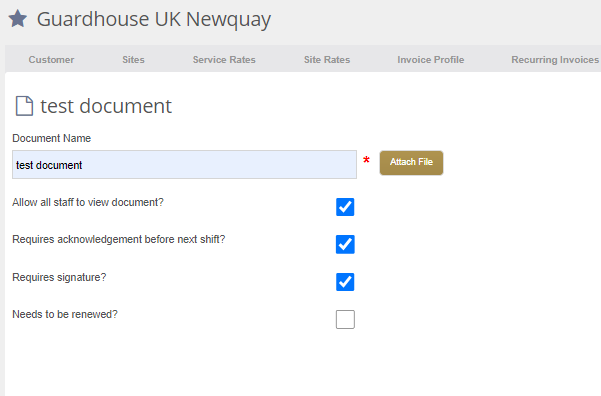Focus the Document Name text field
Screen dimensions: 601x396
point(184,164)
